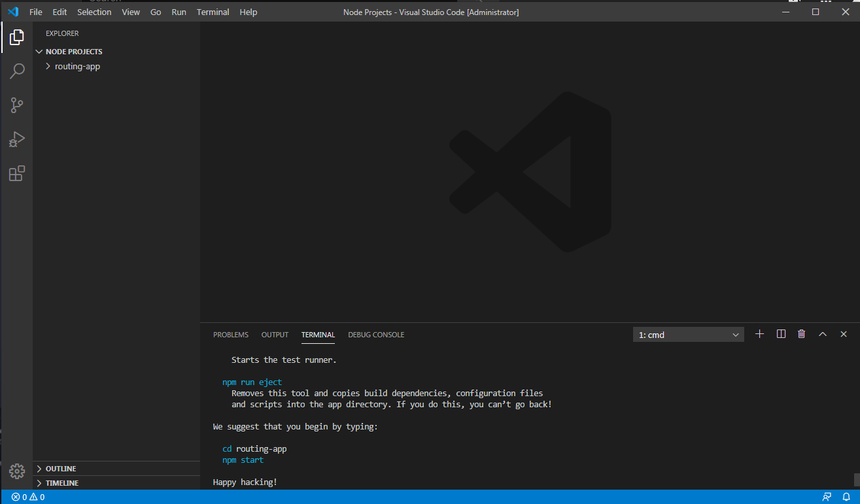Expand the Timeline section
This screenshot has width=860, height=504.
click(62, 483)
